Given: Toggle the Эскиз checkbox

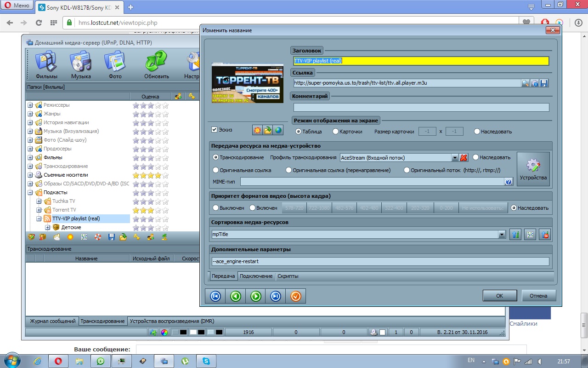Looking at the screenshot, I should coord(214,130).
